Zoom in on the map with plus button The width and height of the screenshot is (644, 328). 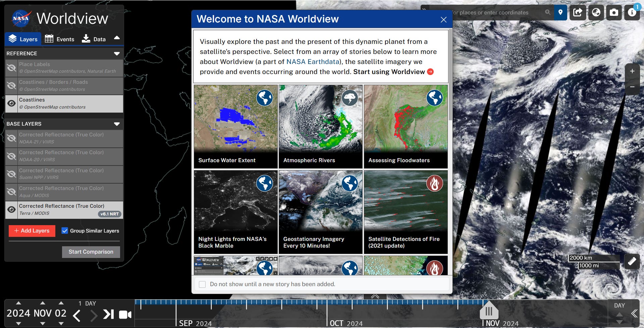tap(632, 71)
